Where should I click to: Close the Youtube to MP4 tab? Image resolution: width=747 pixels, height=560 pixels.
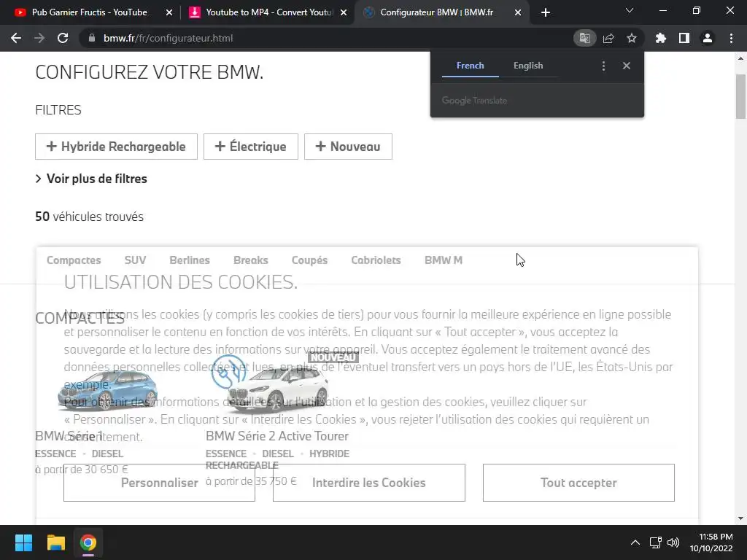[x=344, y=13]
